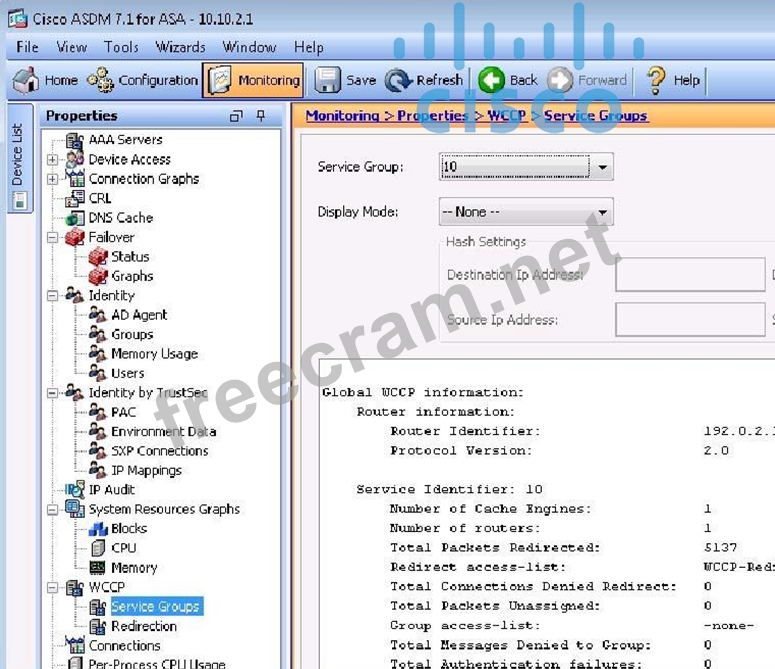Click the green Back arrow icon
The image size is (775, 669).
[x=491, y=80]
